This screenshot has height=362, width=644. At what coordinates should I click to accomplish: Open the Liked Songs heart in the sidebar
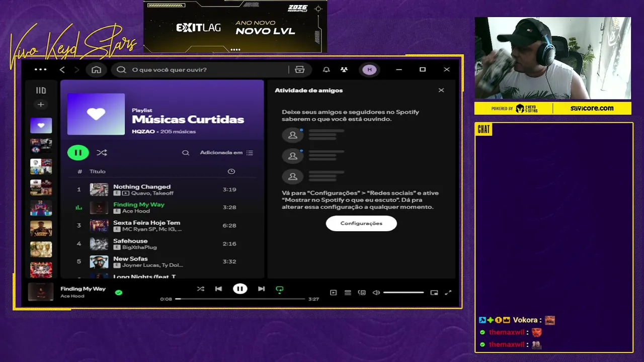tap(41, 125)
